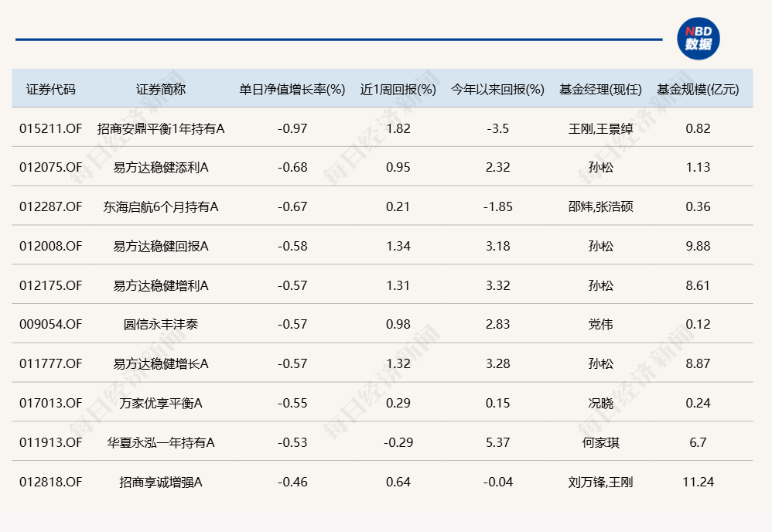Select fund code 012008.OF
772x532 pixels.
point(51,246)
